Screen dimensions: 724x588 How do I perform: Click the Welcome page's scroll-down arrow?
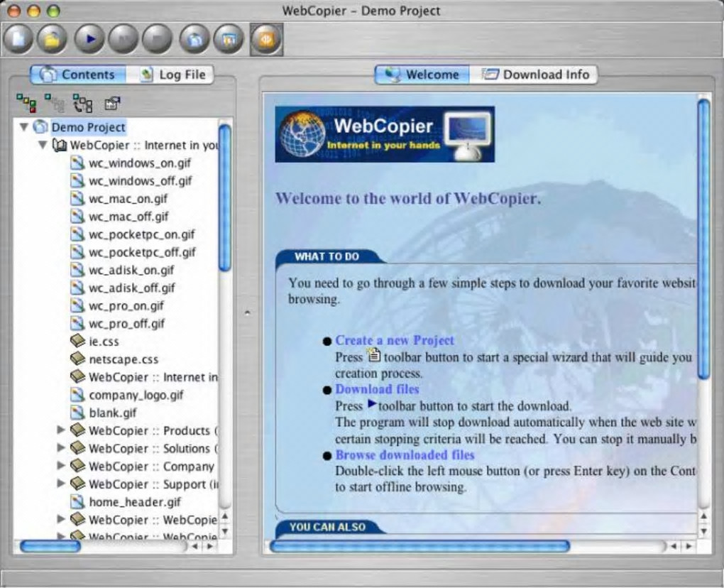click(703, 531)
